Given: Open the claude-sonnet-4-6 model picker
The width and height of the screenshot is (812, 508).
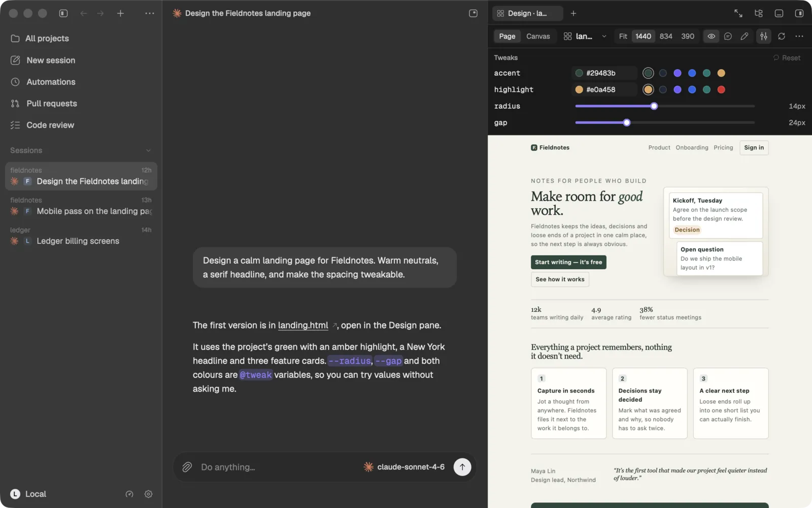Looking at the screenshot, I should pos(404,467).
